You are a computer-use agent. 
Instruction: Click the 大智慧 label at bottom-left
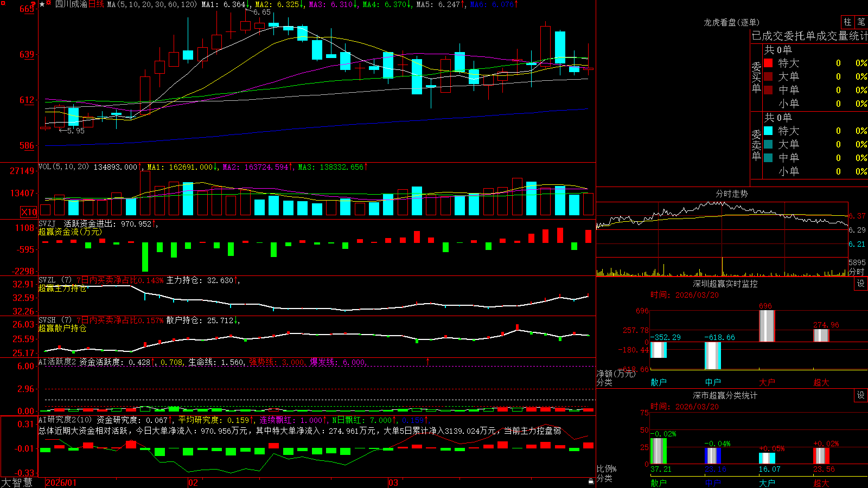(17, 482)
